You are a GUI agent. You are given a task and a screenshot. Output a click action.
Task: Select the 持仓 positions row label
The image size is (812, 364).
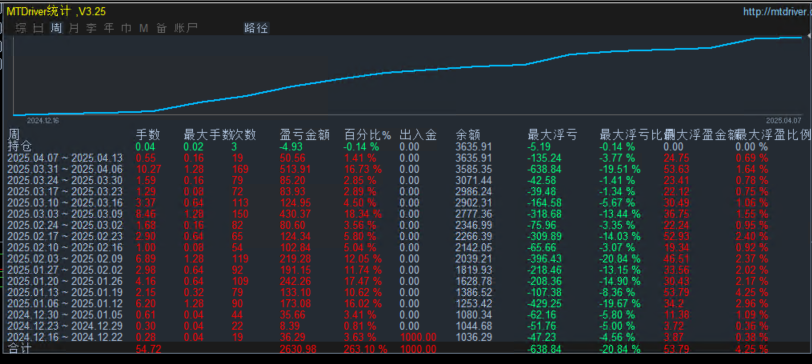20,147
